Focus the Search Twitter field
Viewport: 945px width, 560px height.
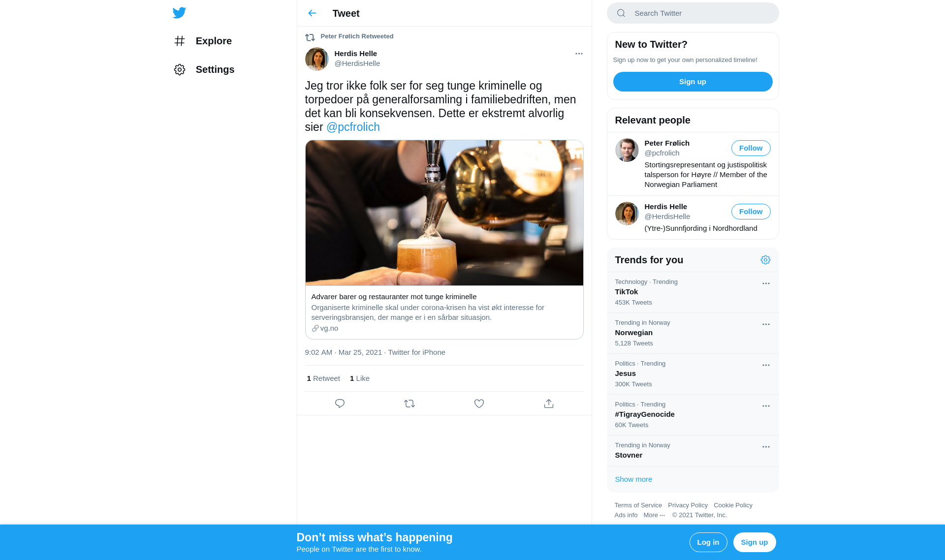click(693, 13)
